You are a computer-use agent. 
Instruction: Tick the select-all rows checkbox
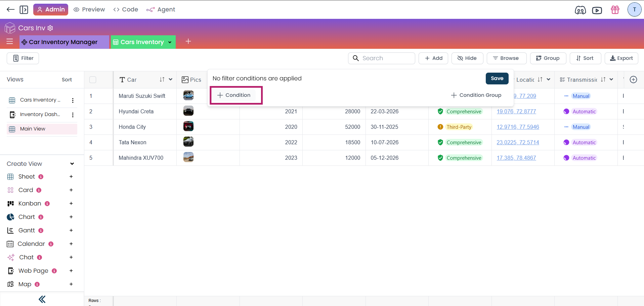[93, 80]
